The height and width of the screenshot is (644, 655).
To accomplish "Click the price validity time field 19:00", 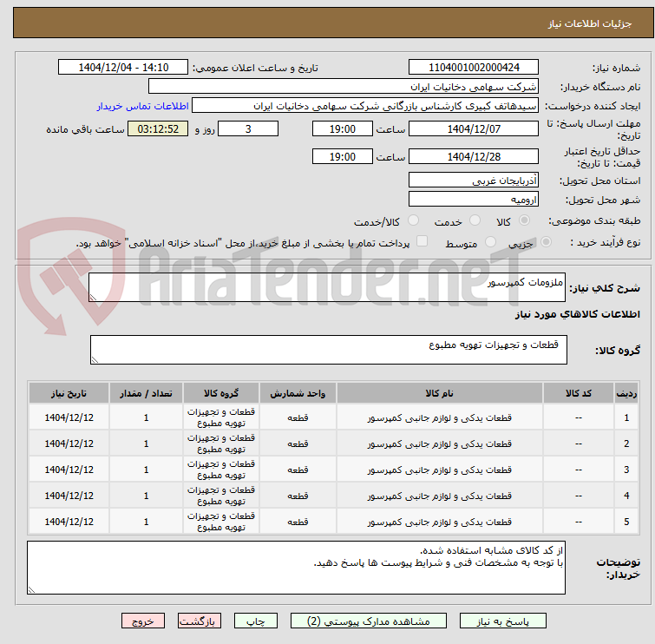I will pyautogui.click(x=342, y=157).
